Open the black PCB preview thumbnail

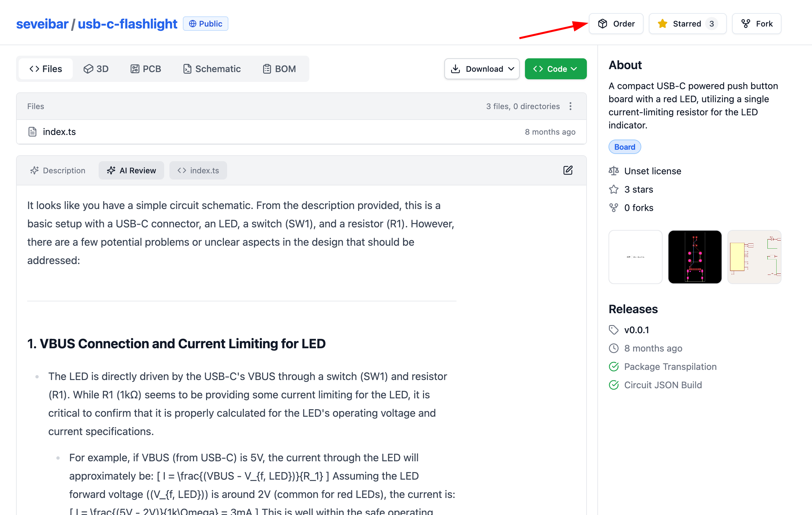click(x=694, y=257)
